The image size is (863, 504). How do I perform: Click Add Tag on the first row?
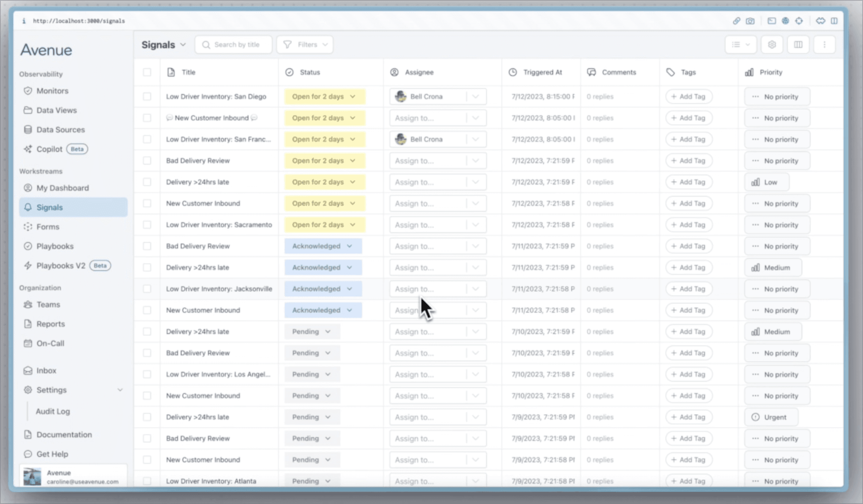coord(688,96)
